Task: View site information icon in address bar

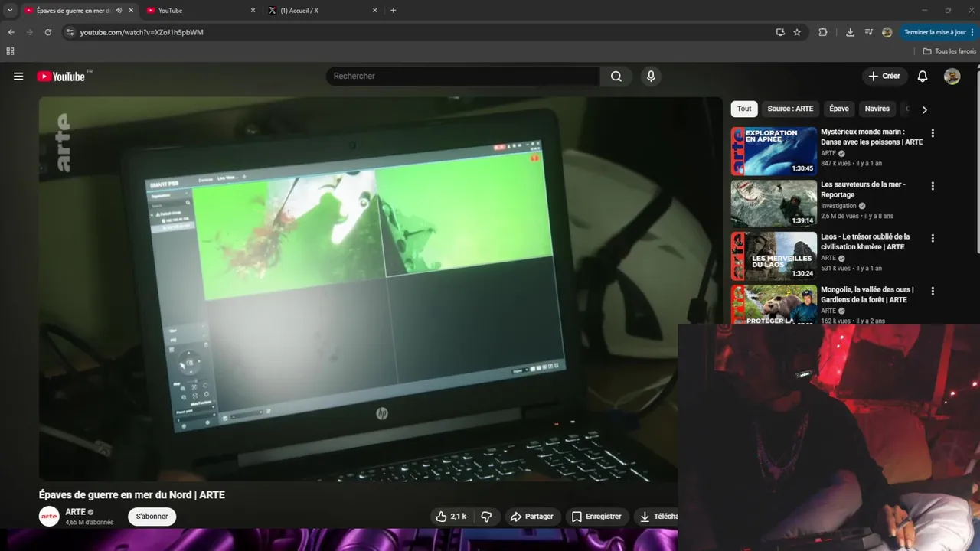Action: click(x=70, y=32)
